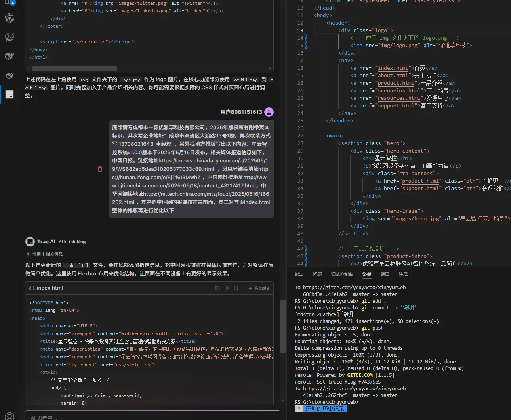Image resolution: width=511 pixels, height=420 pixels.
Task: Open the about.html href link in editor
Action: pyautogui.click(x=393, y=76)
